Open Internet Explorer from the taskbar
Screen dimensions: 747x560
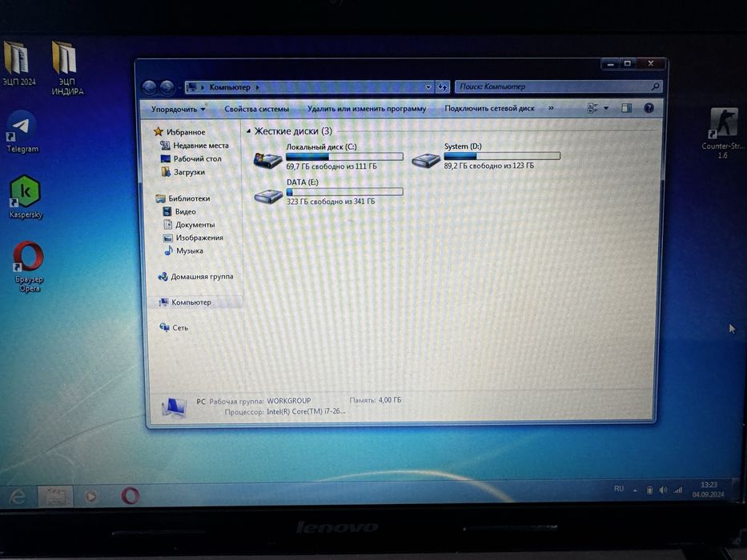click(18, 497)
